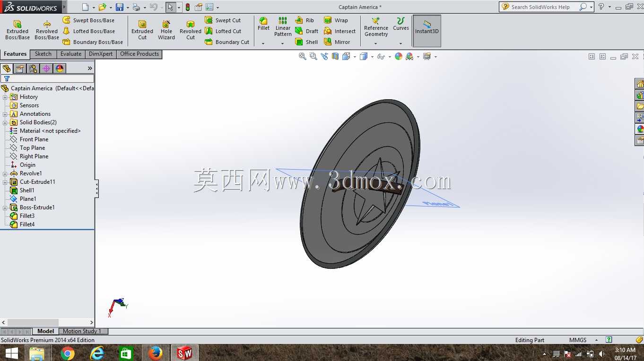Select the Linear Pattern tool
Image resolution: width=644 pixels, height=361 pixels.
[x=283, y=27]
